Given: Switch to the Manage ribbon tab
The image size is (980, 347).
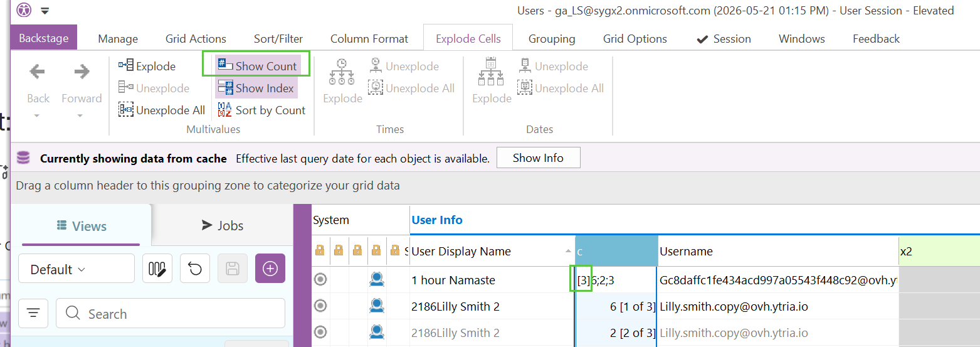Looking at the screenshot, I should [118, 39].
